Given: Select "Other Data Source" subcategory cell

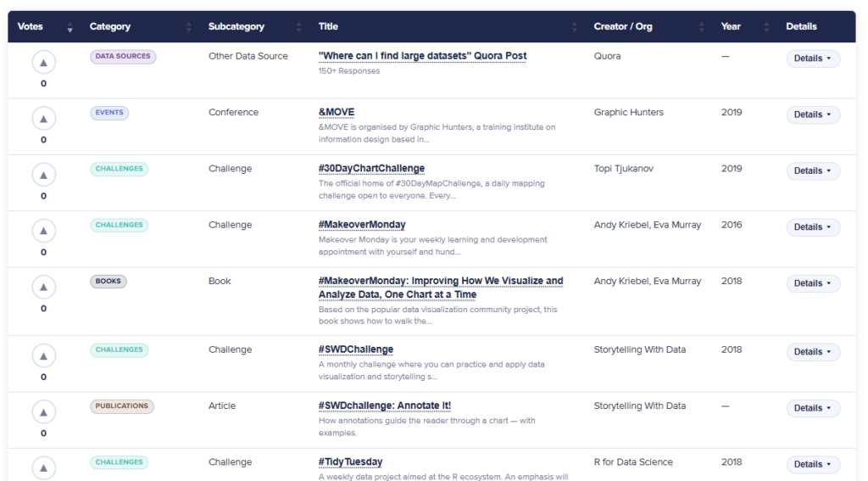Looking at the screenshot, I should [248, 56].
